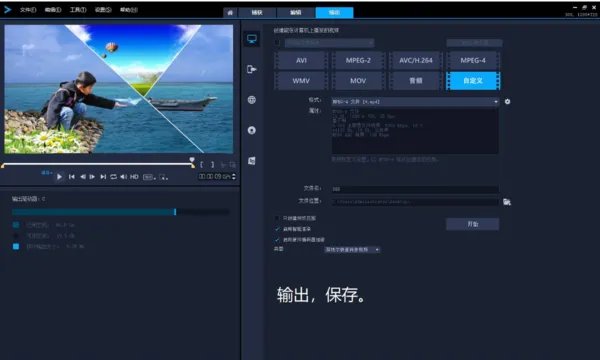Expand the type (类型) dropdown near checkboxes

(x=352, y=249)
